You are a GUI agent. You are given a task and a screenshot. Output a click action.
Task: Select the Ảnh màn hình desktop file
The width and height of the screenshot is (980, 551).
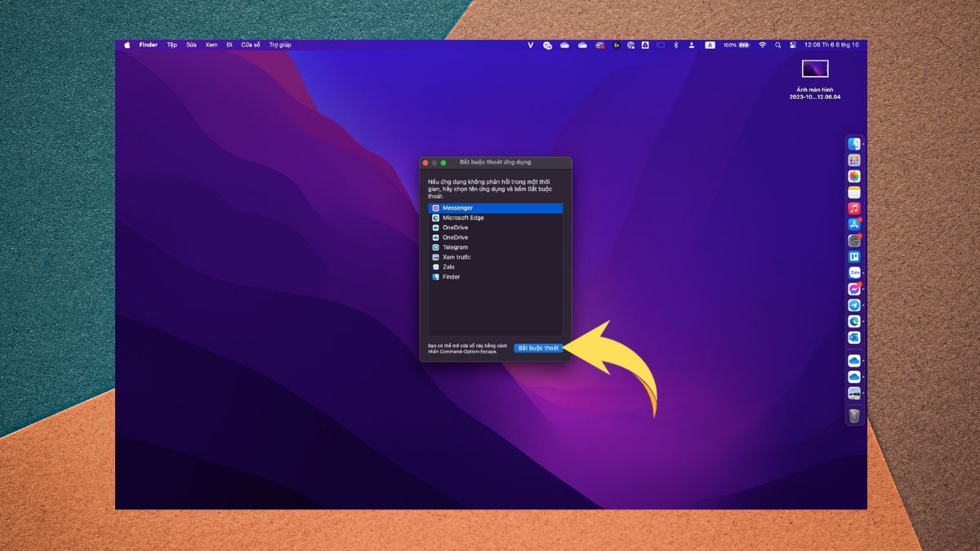pyautogui.click(x=815, y=79)
